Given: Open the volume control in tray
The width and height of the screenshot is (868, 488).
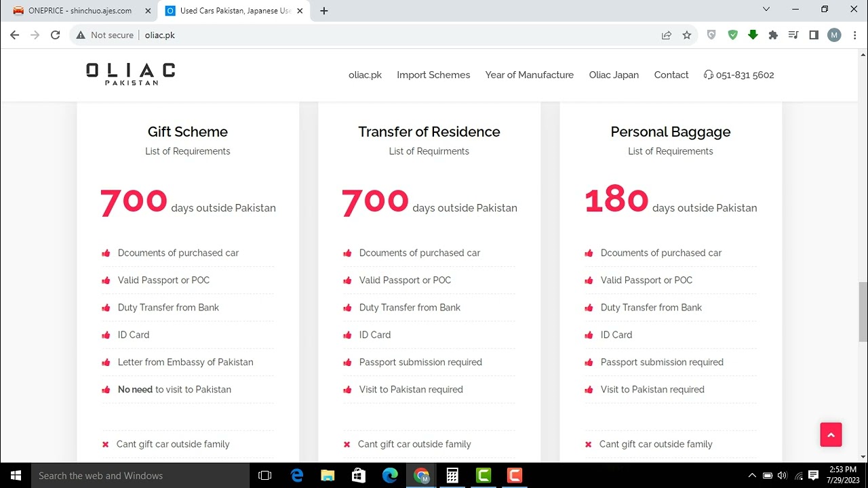Looking at the screenshot, I should click(x=783, y=476).
